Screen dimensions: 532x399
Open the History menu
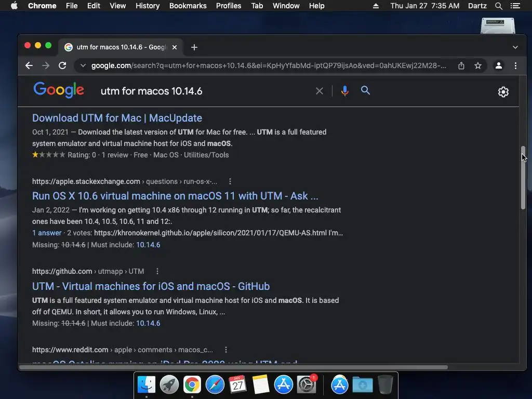(148, 6)
